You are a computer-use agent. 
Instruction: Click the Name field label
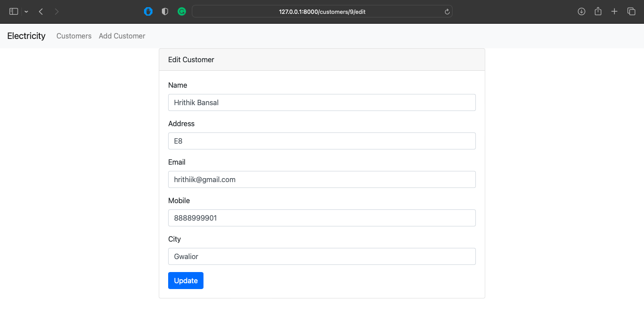pos(178,85)
